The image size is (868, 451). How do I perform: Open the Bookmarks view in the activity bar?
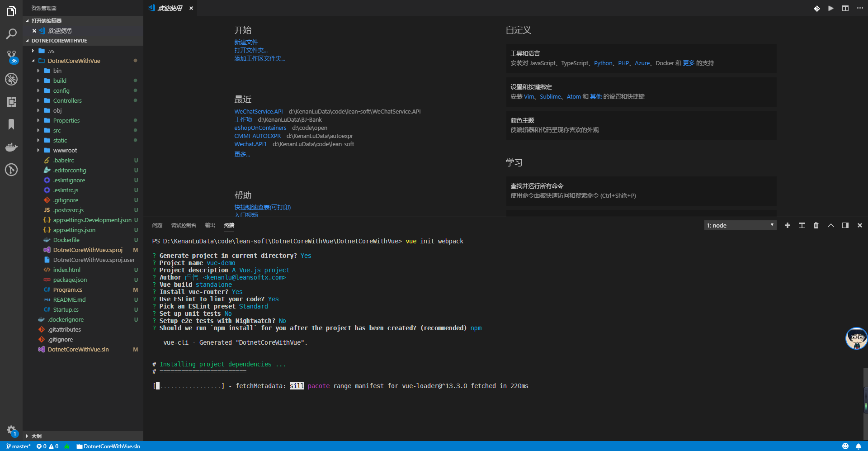tap(11, 124)
